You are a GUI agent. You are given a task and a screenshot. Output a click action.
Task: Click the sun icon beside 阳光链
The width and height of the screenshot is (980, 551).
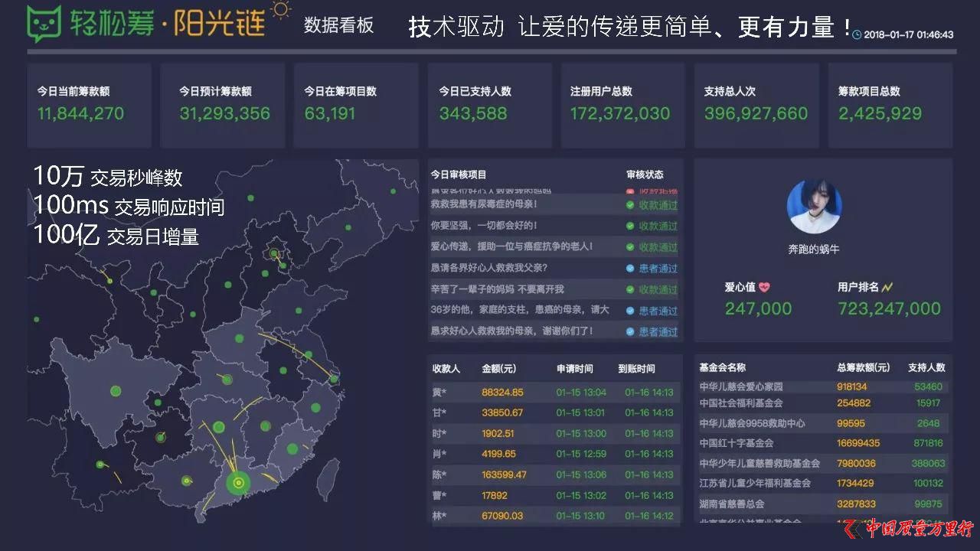coord(281,11)
